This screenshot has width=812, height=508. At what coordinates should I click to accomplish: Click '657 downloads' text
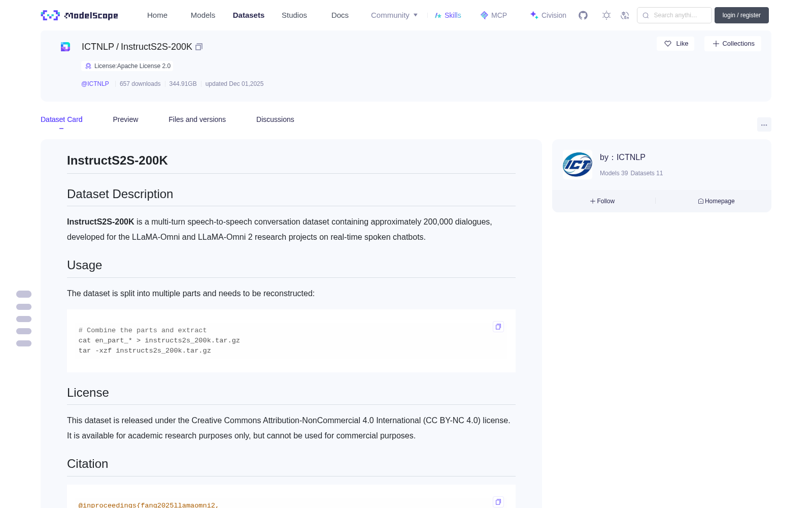pyautogui.click(x=140, y=84)
